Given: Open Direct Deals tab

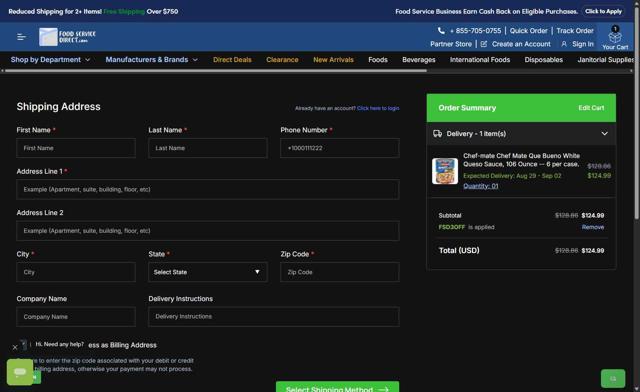Looking at the screenshot, I should click(x=232, y=60).
